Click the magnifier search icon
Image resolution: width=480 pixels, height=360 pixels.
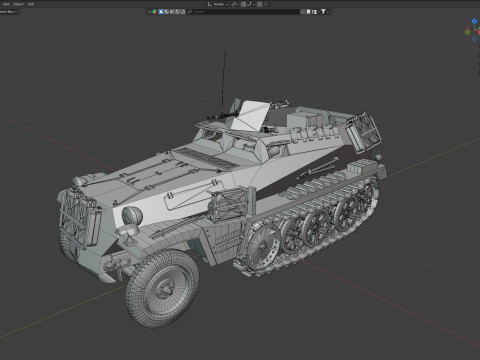(190, 12)
